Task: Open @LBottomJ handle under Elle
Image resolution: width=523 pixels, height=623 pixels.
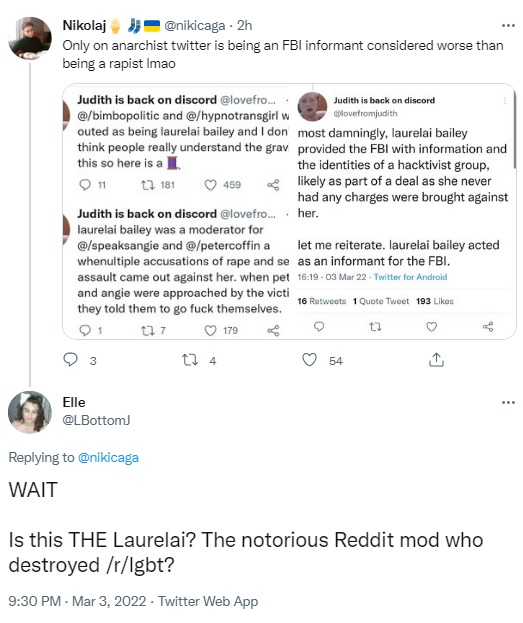Action: point(96,420)
